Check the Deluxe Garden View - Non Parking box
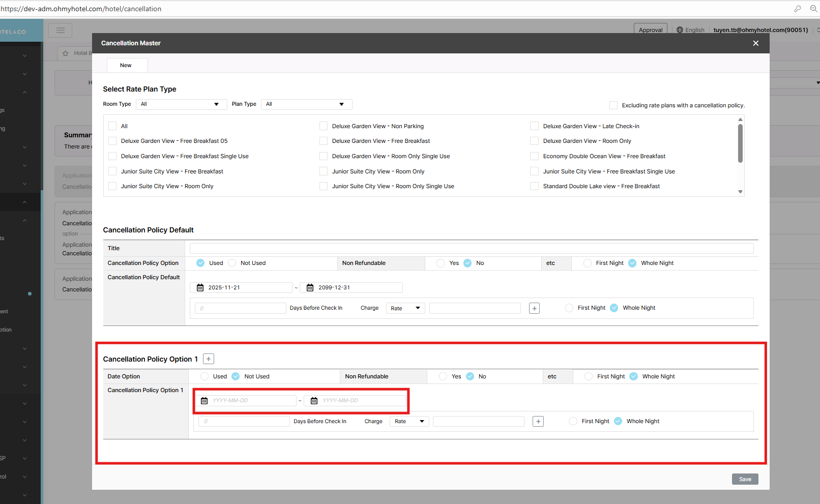The image size is (820, 504). click(324, 126)
